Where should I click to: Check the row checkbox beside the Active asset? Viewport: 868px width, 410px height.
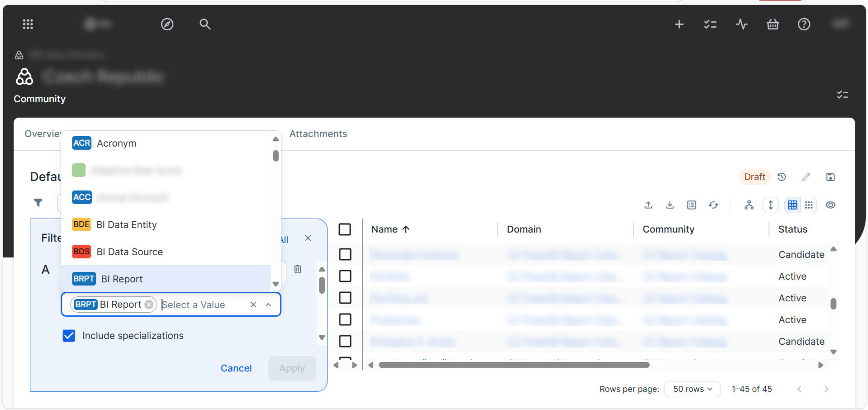coord(345,276)
